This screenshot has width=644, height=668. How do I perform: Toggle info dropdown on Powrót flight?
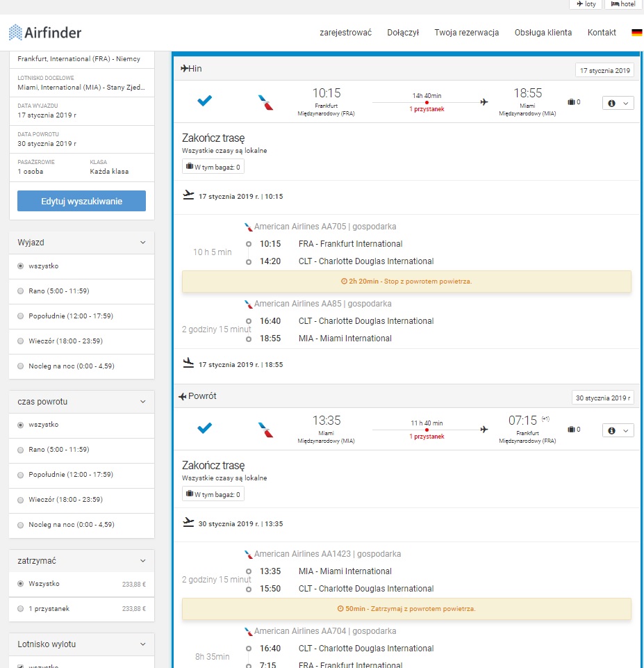pyautogui.click(x=618, y=431)
